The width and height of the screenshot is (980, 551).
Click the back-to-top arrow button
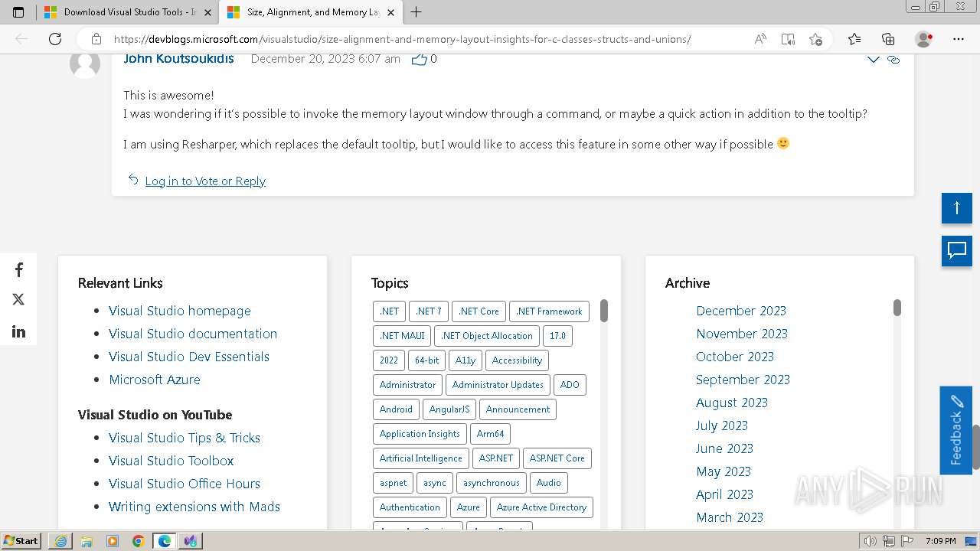[956, 208]
